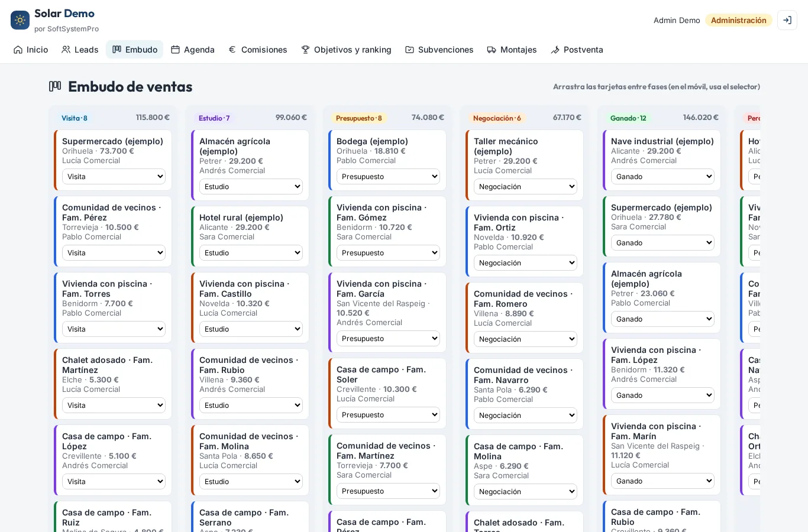Click the Solar Demo sun logo icon
This screenshot has width=808, height=532.
20,20
